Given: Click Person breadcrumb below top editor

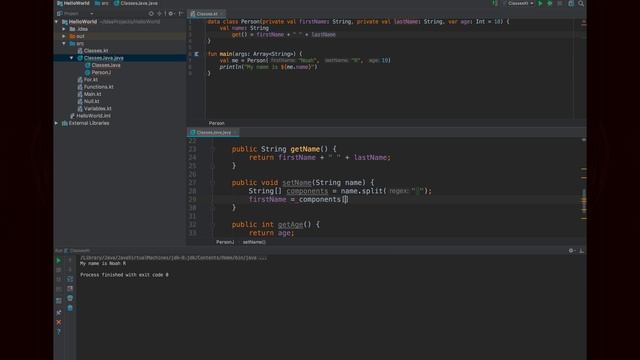Looking at the screenshot, I should tap(216, 123).
